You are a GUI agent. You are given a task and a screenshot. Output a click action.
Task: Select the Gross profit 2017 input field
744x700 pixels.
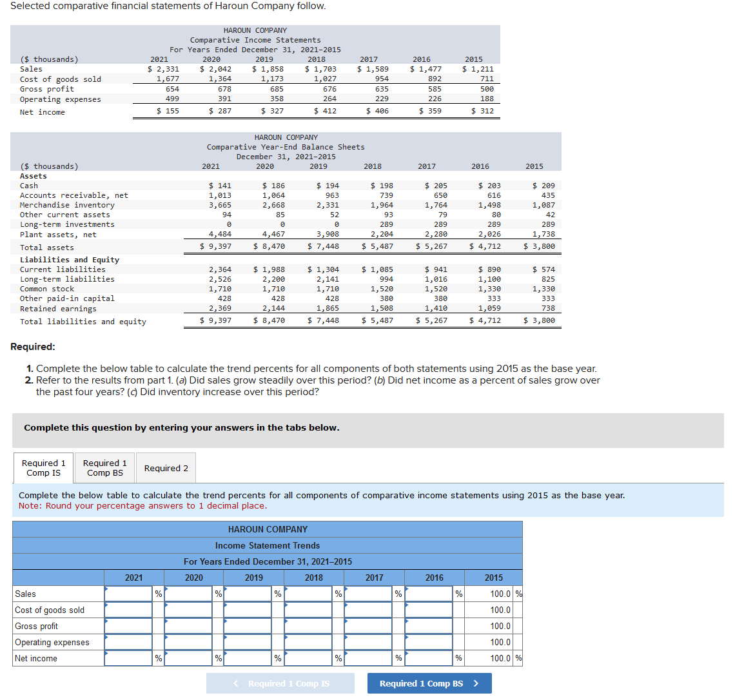point(369,626)
